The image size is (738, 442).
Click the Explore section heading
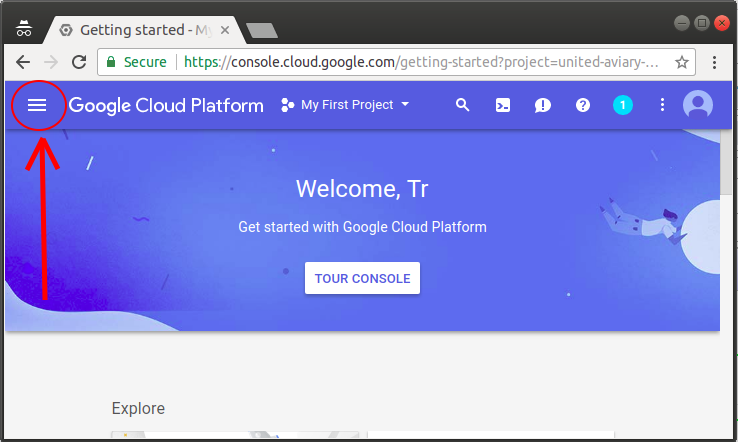pyautogui.click(x=138, y=408)
